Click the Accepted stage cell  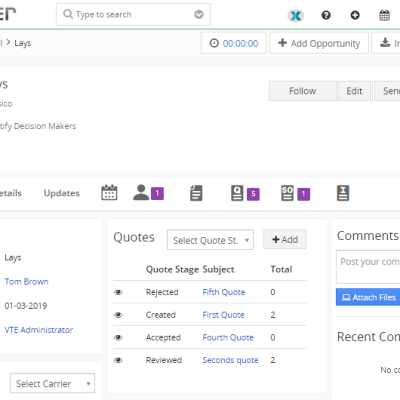[x=163, y=338]
